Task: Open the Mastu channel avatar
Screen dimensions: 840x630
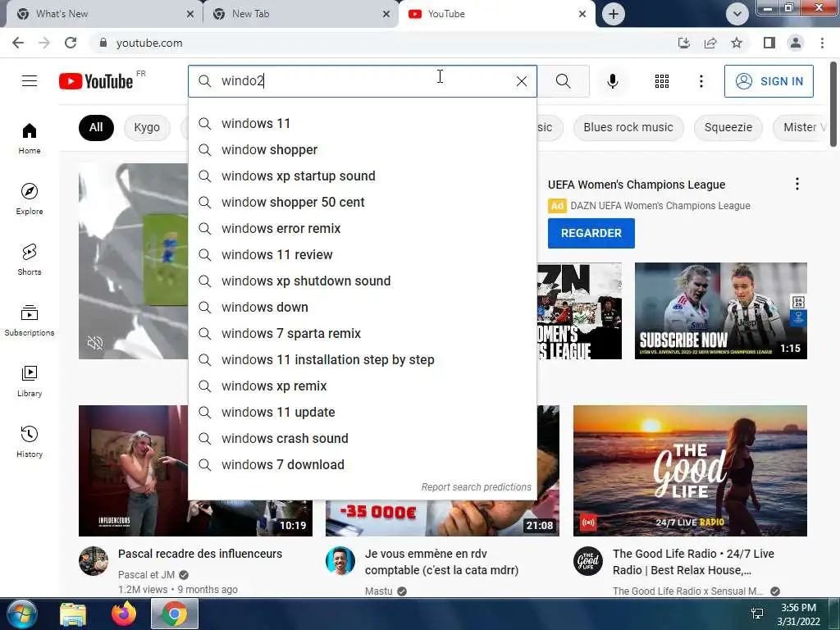Action: pyautogui.click(x=340, y=561)
